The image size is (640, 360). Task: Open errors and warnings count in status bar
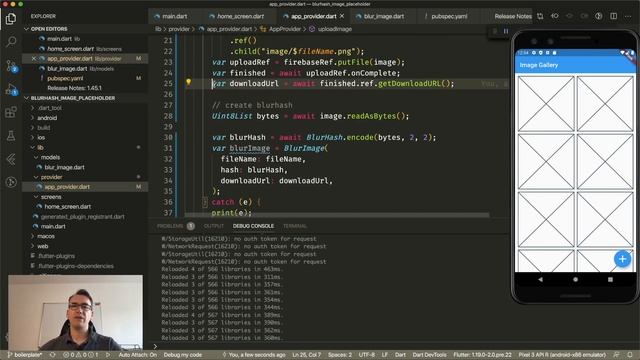(x=81, y=355)
